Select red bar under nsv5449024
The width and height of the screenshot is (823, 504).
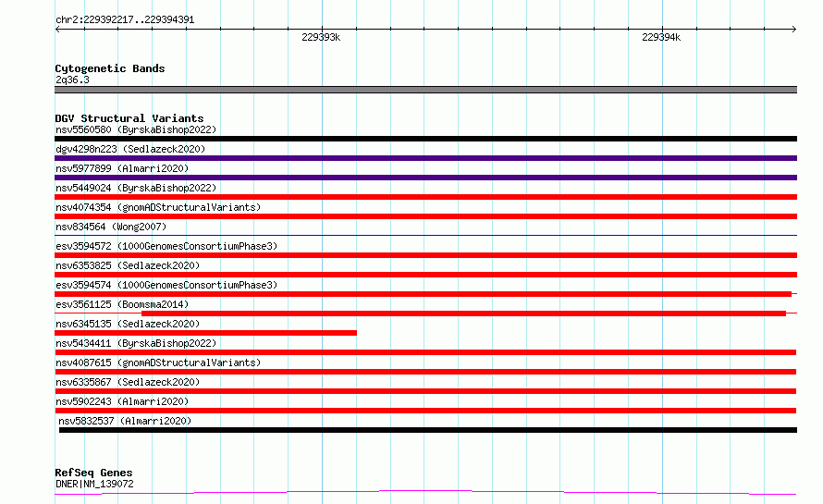[425, 197]
